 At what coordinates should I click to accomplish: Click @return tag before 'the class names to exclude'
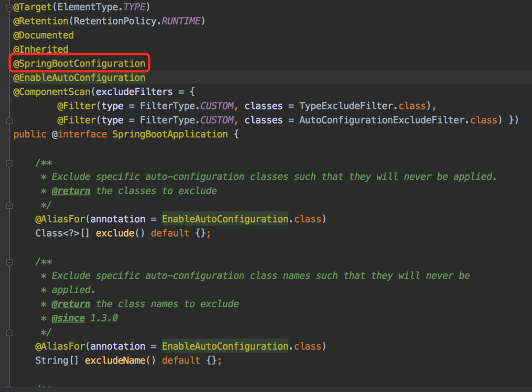pyautogui.click(x=71, y=304)
